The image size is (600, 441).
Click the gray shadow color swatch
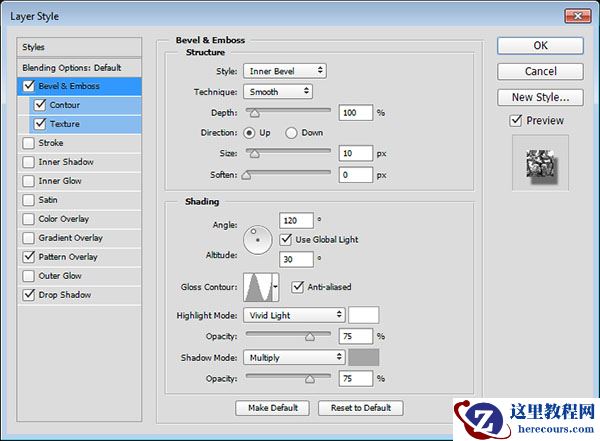pyautogui.click(x=363, y=357)
